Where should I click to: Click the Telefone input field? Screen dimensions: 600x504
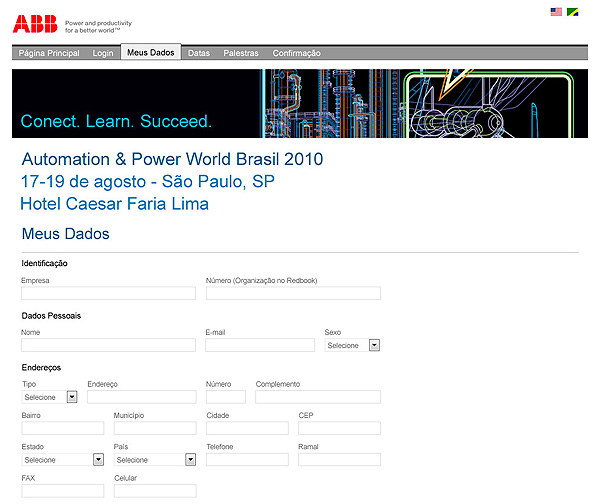point(247,459)
